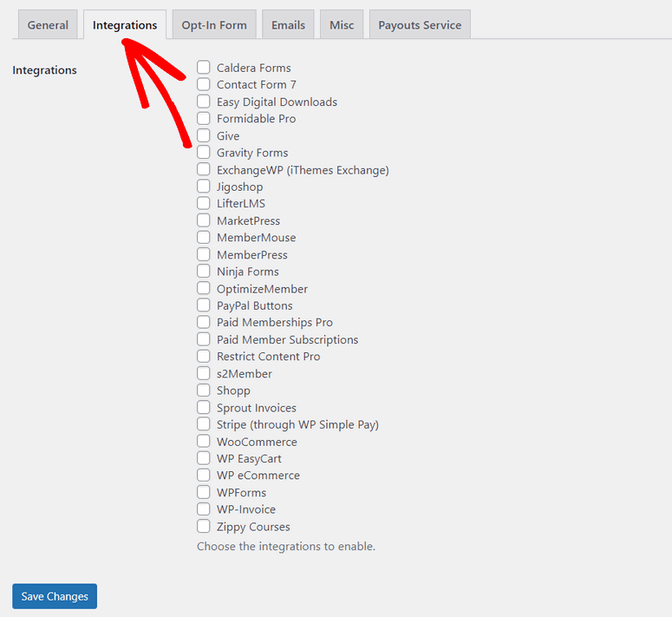Check the Jigoshop checkbox
Image resolution: width=672 pixels, height=617 pixels.
tap(204, 186)
